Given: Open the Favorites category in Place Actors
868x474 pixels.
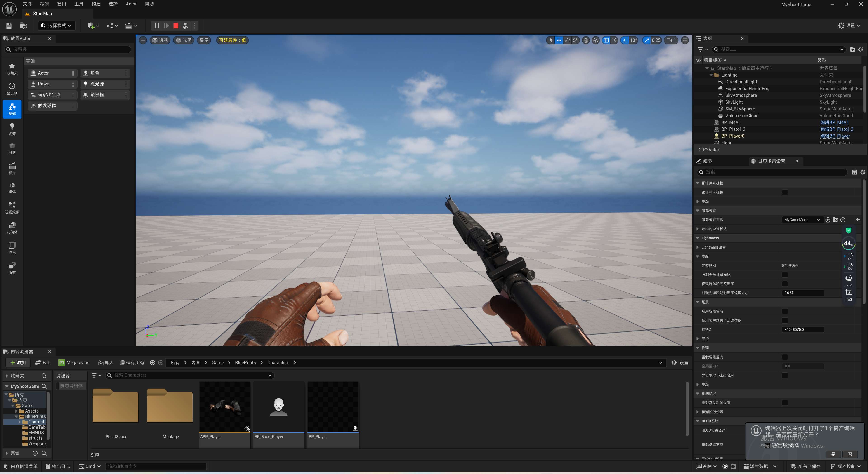Looking at the screenshot, I should tap(12, 69).
